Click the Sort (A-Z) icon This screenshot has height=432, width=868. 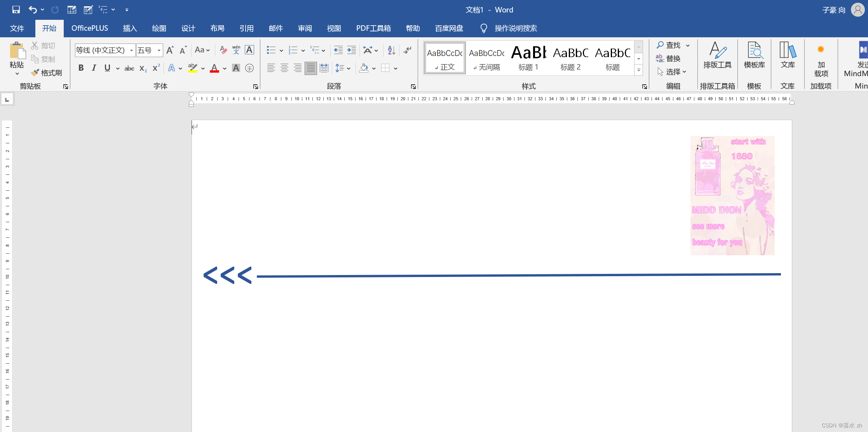391,50
